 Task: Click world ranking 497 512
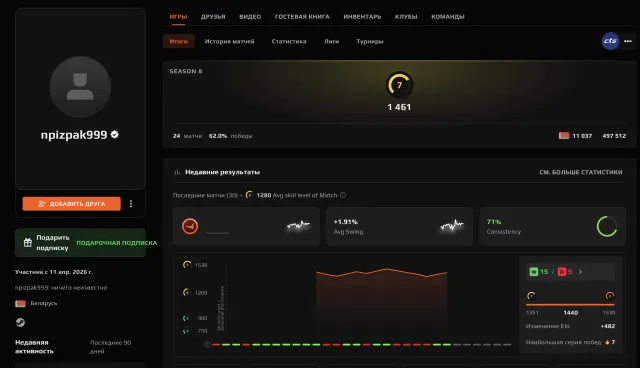click(x=614, y=136)
